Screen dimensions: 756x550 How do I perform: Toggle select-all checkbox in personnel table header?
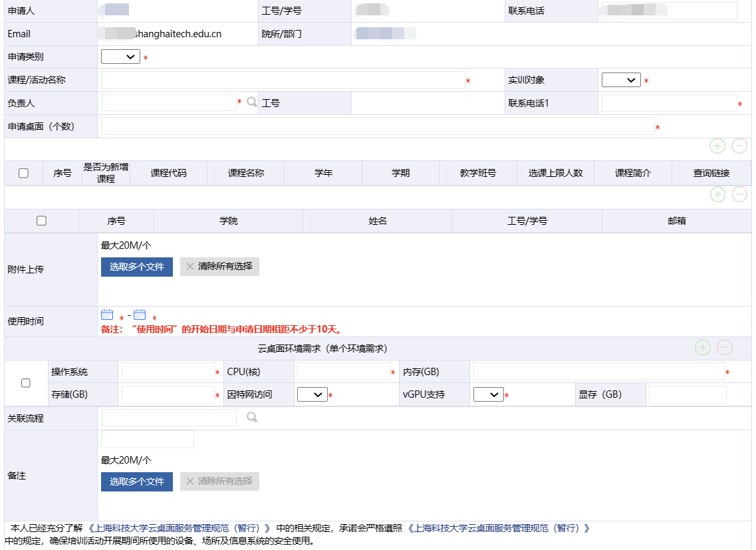[x=41, y=221]
